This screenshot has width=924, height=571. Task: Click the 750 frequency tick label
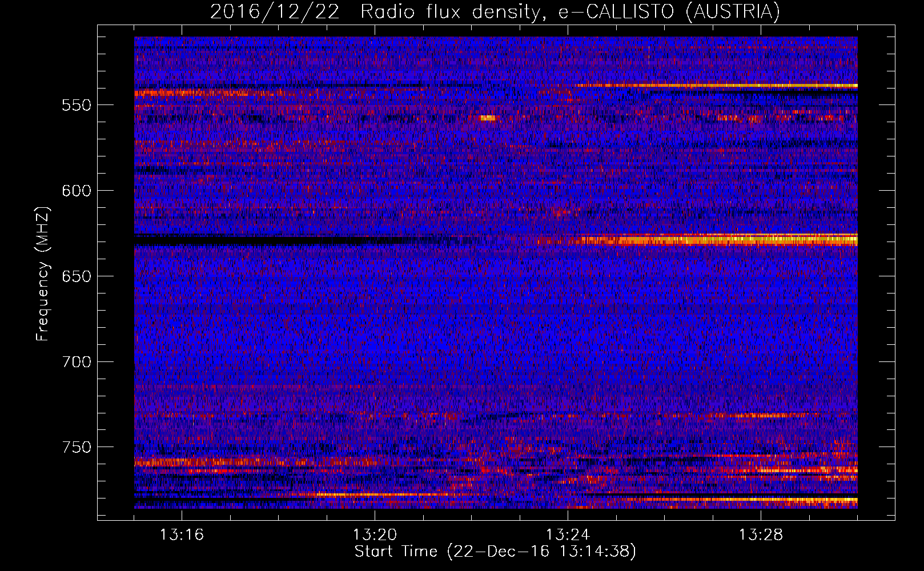(77, 447)
